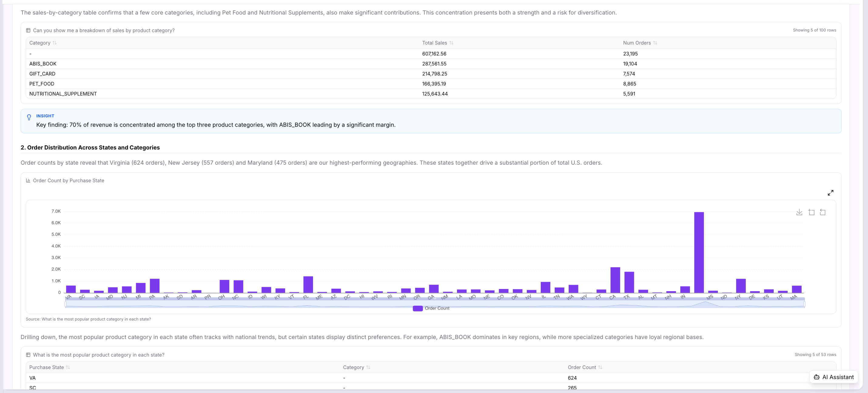
Task: Click the Key finding insight text
Action: [216, 125]
